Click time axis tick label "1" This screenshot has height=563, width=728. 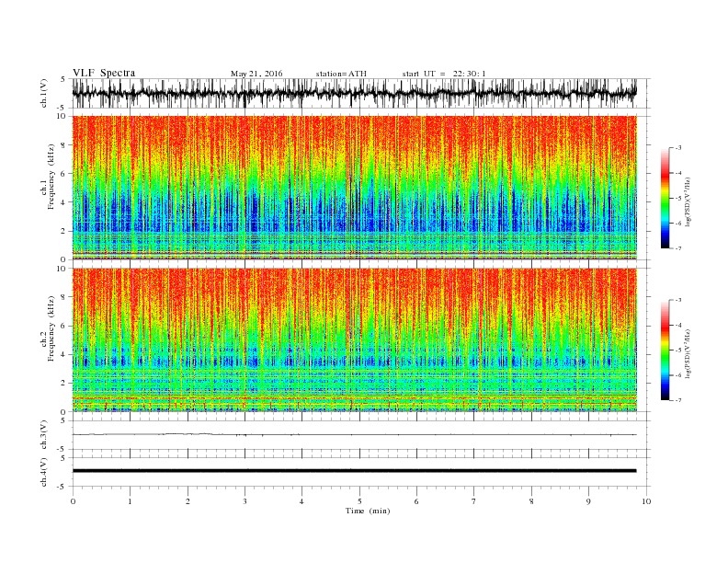tap(130, 501)
